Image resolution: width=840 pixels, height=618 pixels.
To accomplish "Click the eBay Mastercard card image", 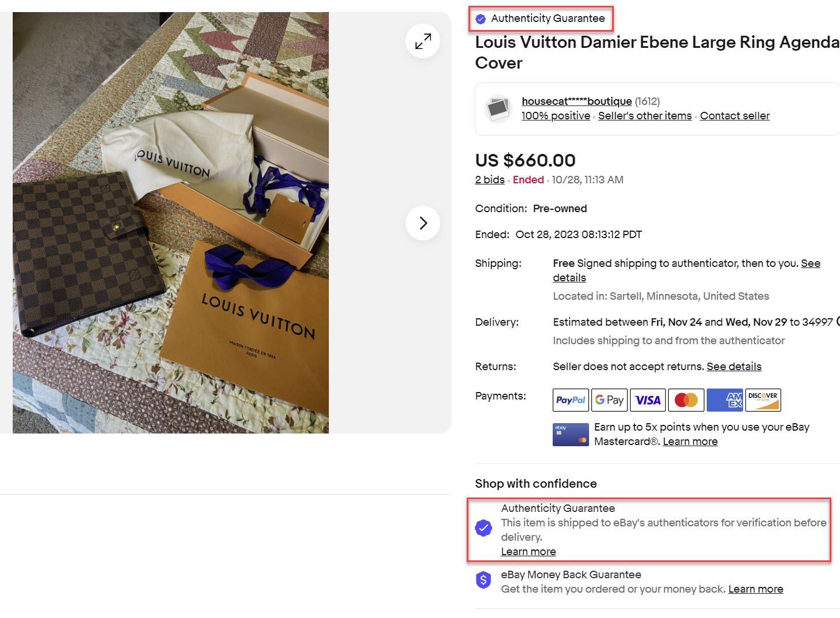I will (571, 435).
